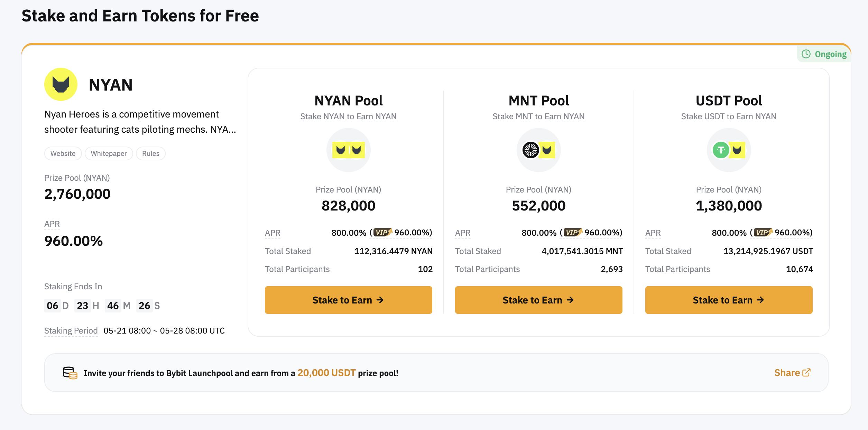Click the underlined APR label under Prize Pool
Viewport: 868px width, 430px height.
[x=52, y=224]
